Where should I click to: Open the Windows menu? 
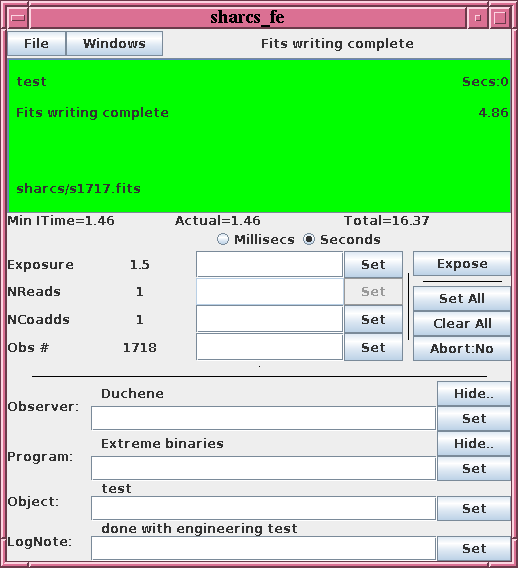(x=114, y=43)
